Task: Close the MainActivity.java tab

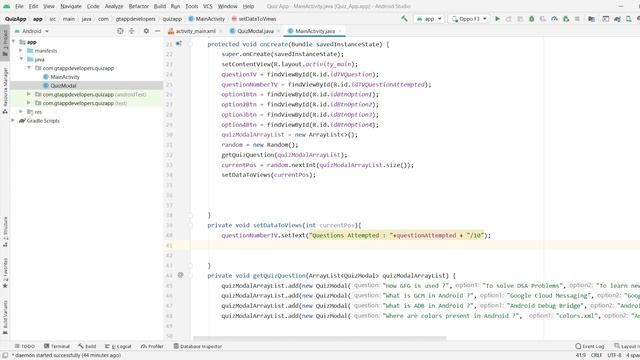Action: tap(340, 31)
